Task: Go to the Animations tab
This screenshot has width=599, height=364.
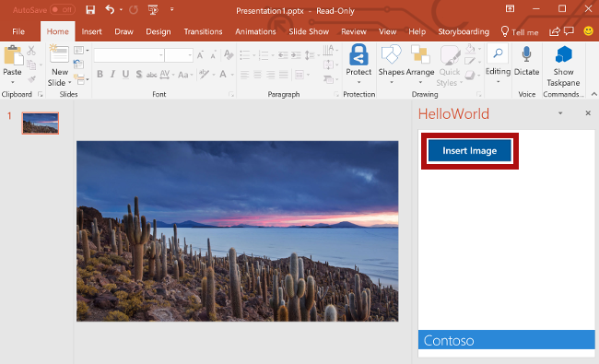Action: coord(255,31)
